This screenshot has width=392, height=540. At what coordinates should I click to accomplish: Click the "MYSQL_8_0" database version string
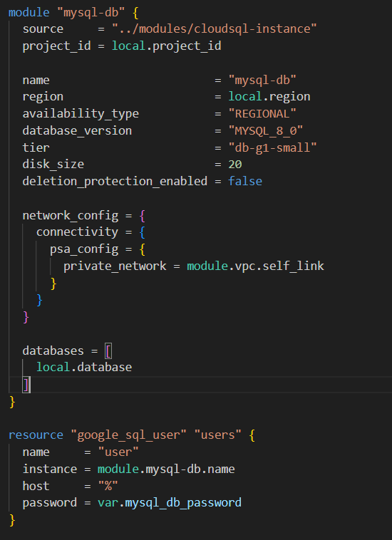coord(266,130)
